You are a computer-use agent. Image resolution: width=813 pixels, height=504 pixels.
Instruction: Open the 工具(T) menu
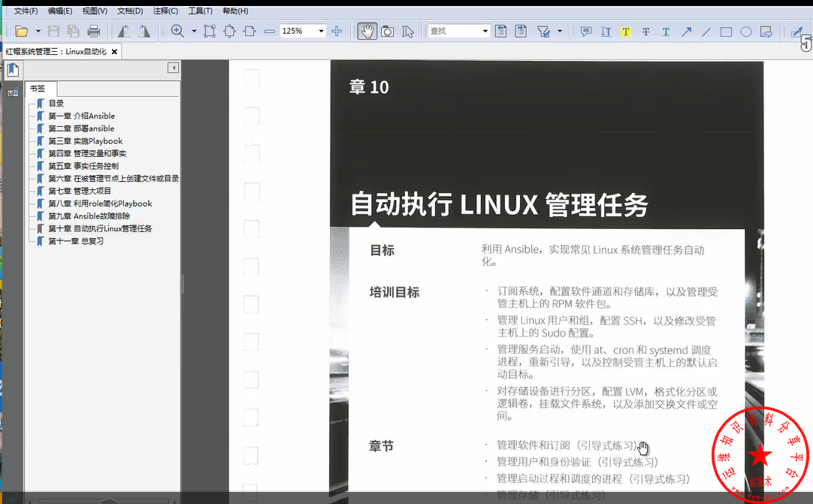point(200,11)
